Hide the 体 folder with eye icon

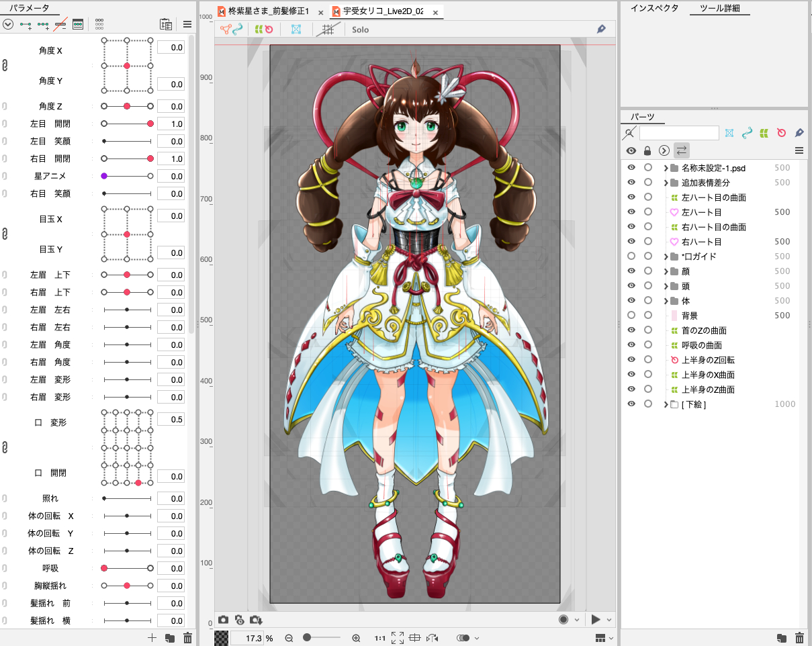pos(631,301)
